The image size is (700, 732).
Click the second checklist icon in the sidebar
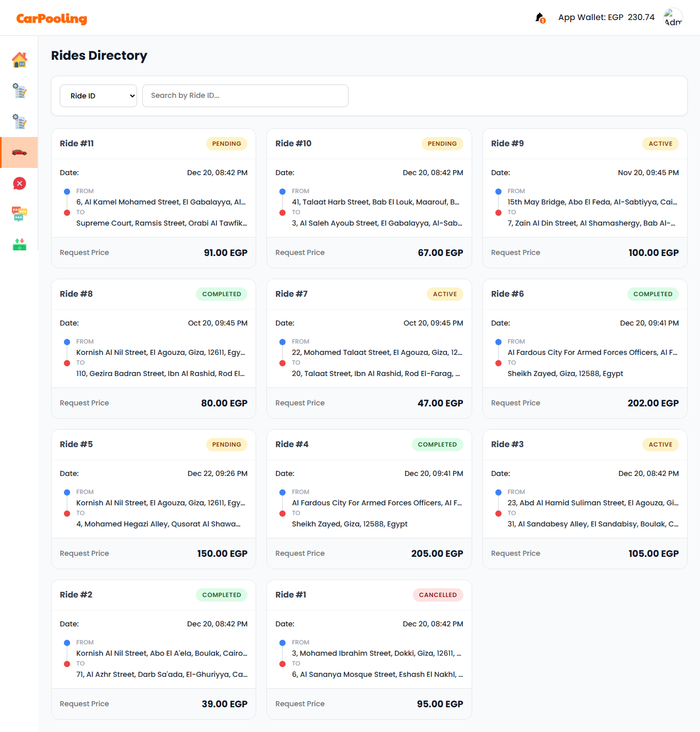click(20, 122)
